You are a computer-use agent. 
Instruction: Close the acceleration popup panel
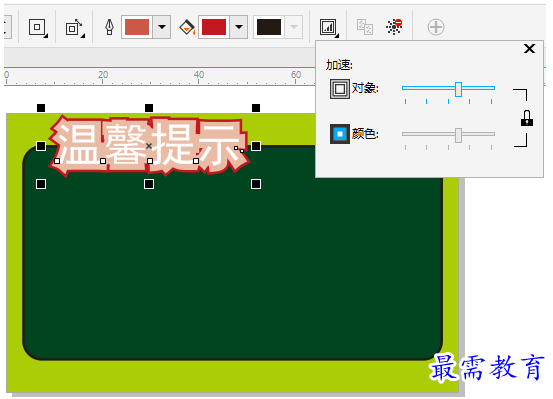coord(529,49)
